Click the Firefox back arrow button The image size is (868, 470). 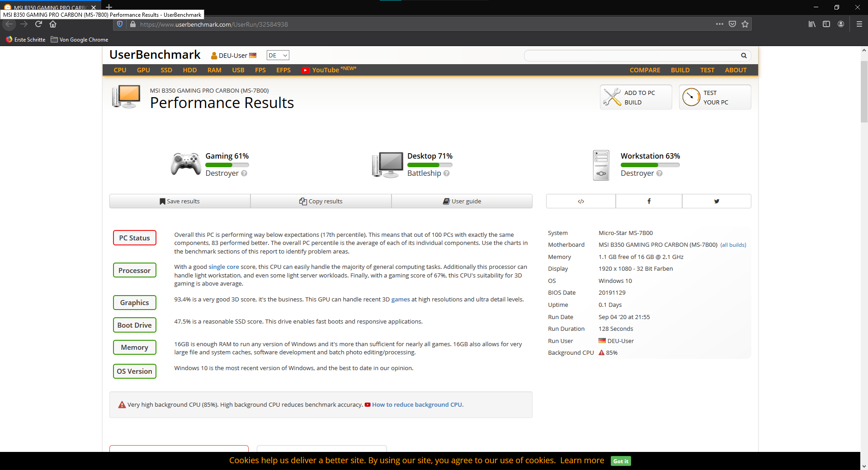click(x=9, y=24)
